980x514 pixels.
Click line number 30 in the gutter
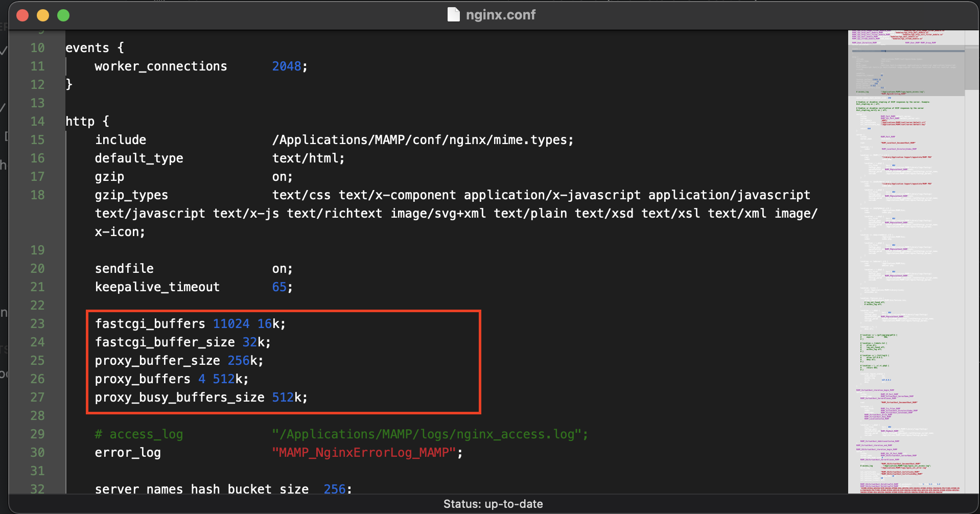click(37, 453)
